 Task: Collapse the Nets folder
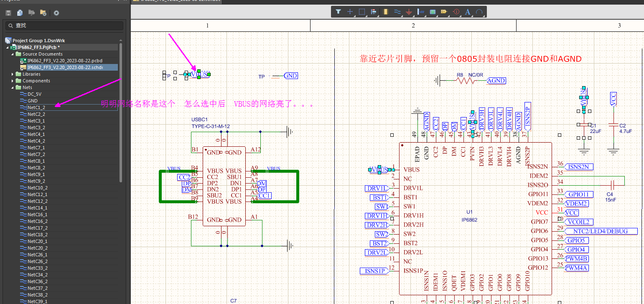(13, 87)
